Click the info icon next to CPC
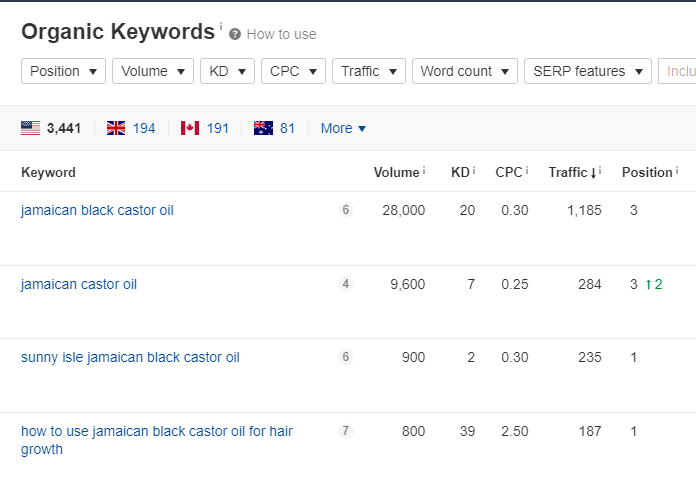The width and height of the screenshot is (696, 483). (x=527, y=170)
